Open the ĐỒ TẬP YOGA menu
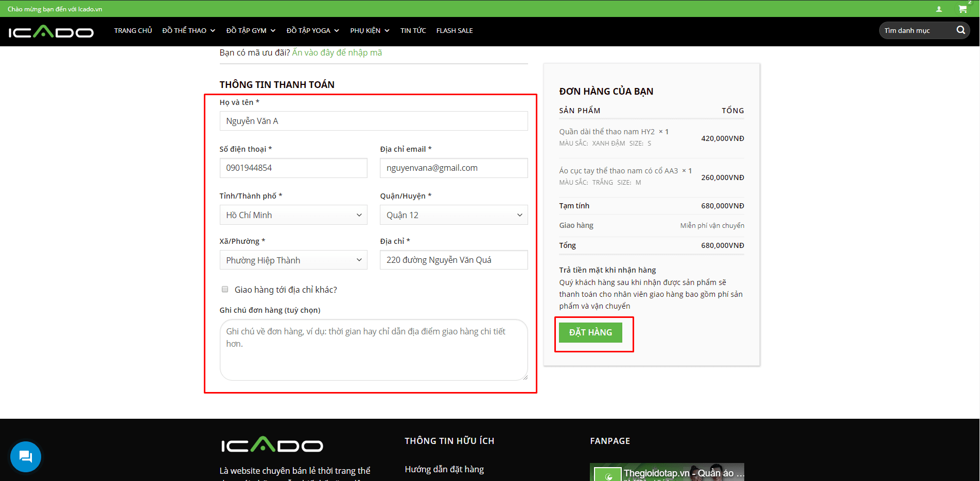 pyautogui.click(x=312, y=31)
